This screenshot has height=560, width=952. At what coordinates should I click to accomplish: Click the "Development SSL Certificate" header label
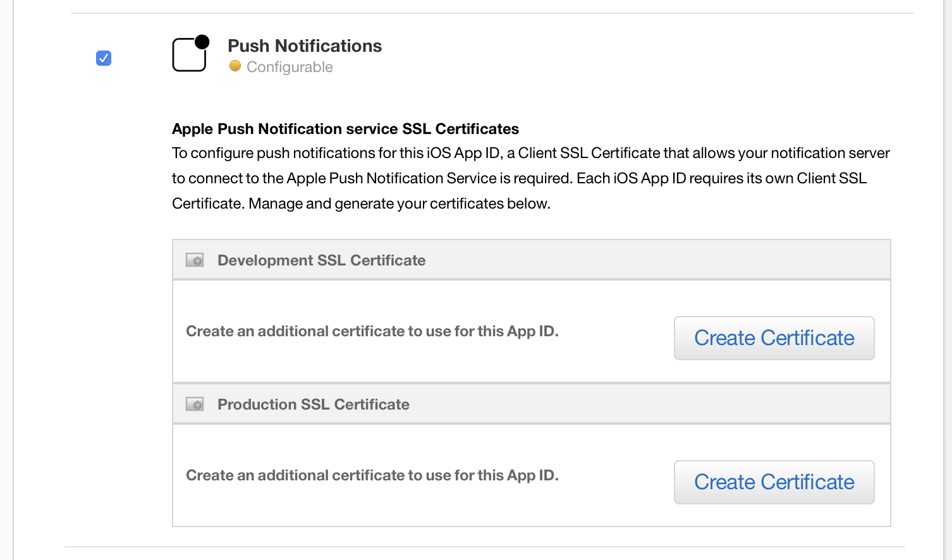(x=321, y=260)
